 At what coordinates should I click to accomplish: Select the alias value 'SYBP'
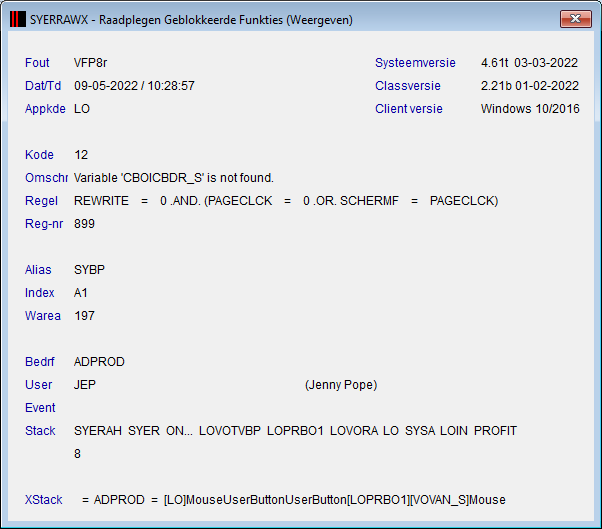click(89, 270)
